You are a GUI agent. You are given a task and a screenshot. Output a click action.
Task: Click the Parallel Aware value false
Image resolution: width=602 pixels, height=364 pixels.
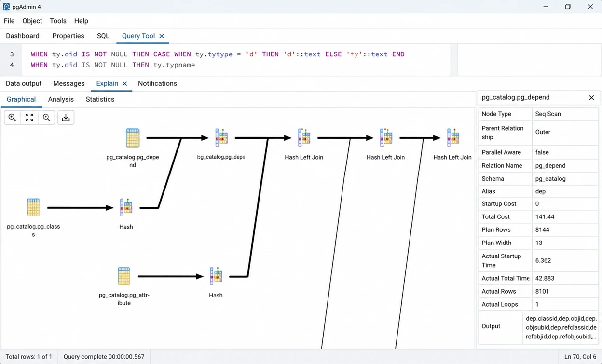[542, 152]
